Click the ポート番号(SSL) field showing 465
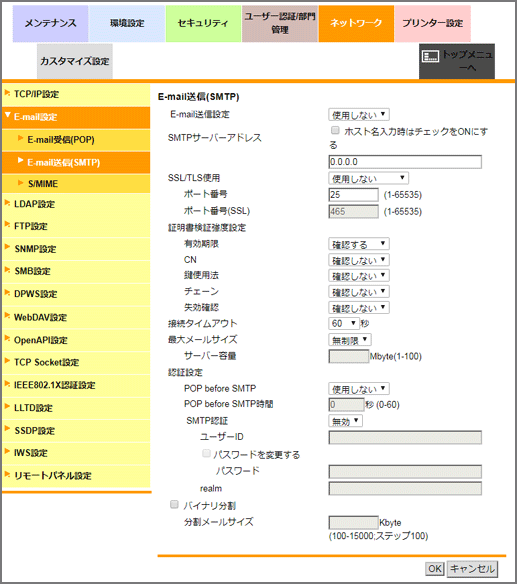The image size is (517, 584). [x=353, y=212]
